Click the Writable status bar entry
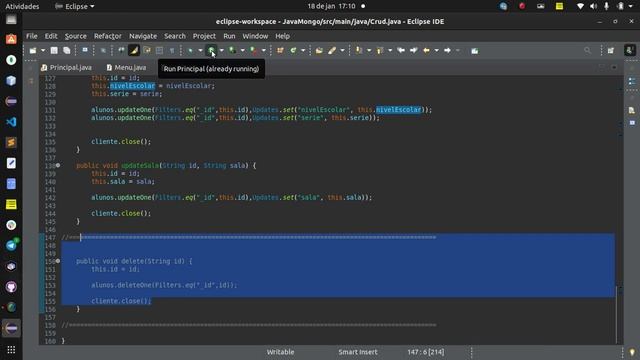The width and height of the screenshot is (640, 360). (280, 352)
